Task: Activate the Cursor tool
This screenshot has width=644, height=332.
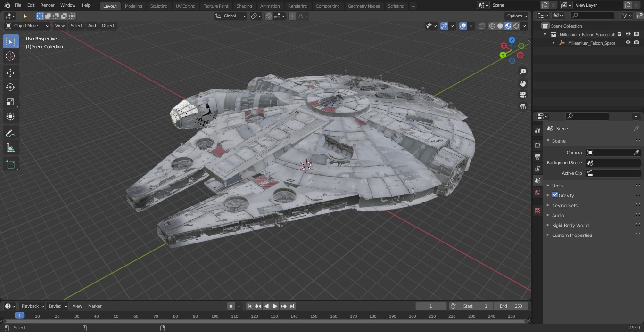Action: pyautogui.click(x=10, y=56)
